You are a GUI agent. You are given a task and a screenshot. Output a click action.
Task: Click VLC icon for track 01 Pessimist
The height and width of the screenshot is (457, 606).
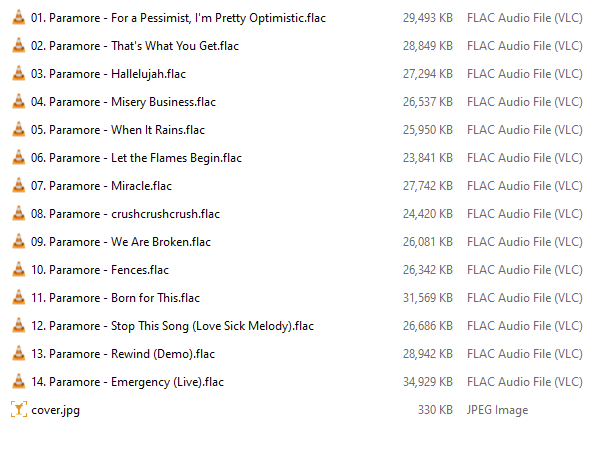click(19, 17)
